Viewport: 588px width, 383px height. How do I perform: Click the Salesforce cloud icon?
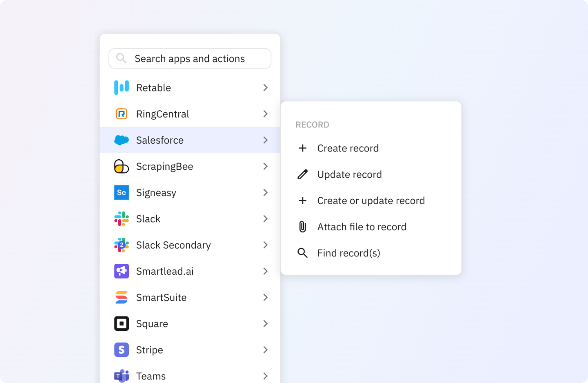121,140
